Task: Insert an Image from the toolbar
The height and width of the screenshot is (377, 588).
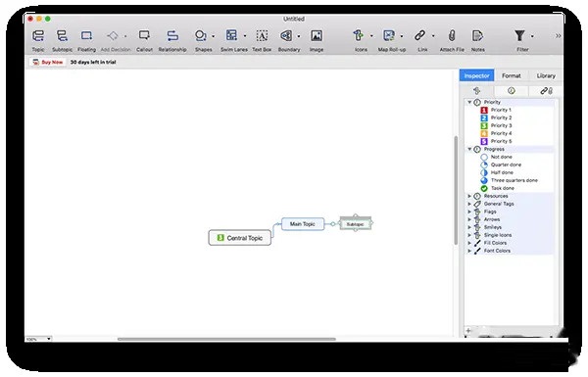Action: coord(317,36)
